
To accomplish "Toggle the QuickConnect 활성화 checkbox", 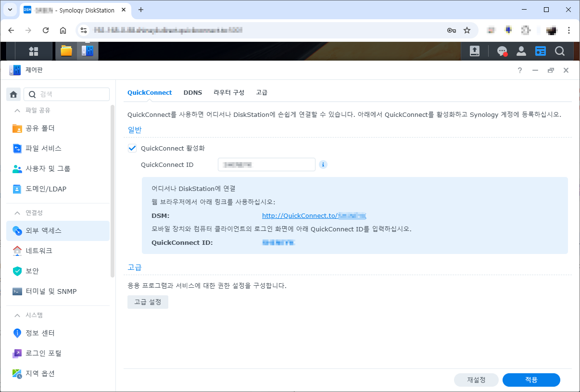I will (x=132, y=148).
